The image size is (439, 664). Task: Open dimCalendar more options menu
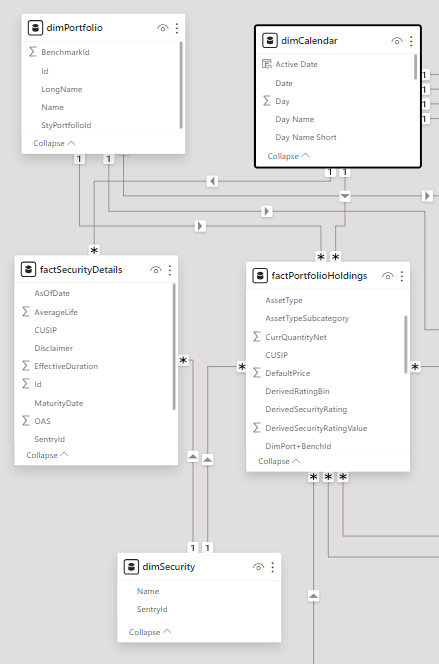pyautogui.click(x=411, y=41)
